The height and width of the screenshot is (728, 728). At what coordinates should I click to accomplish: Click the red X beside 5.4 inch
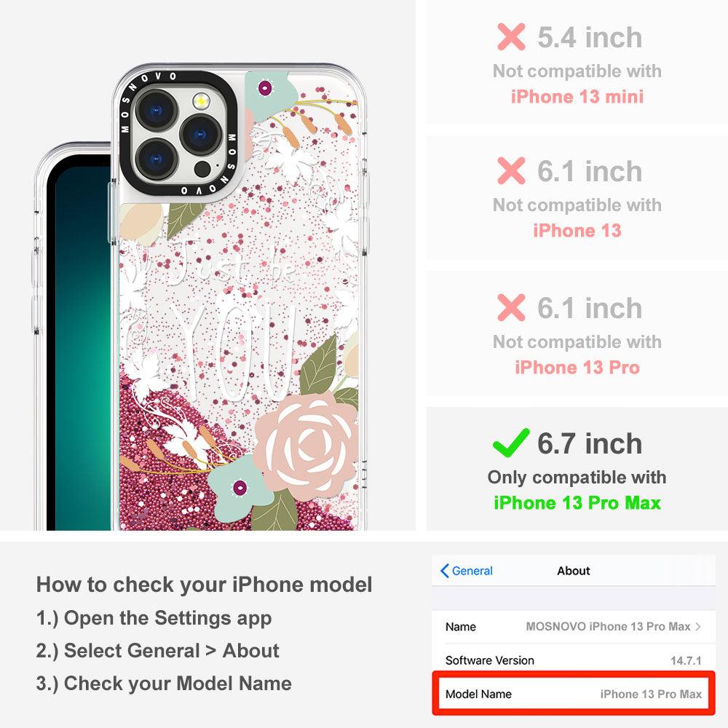tap(511, 37)
